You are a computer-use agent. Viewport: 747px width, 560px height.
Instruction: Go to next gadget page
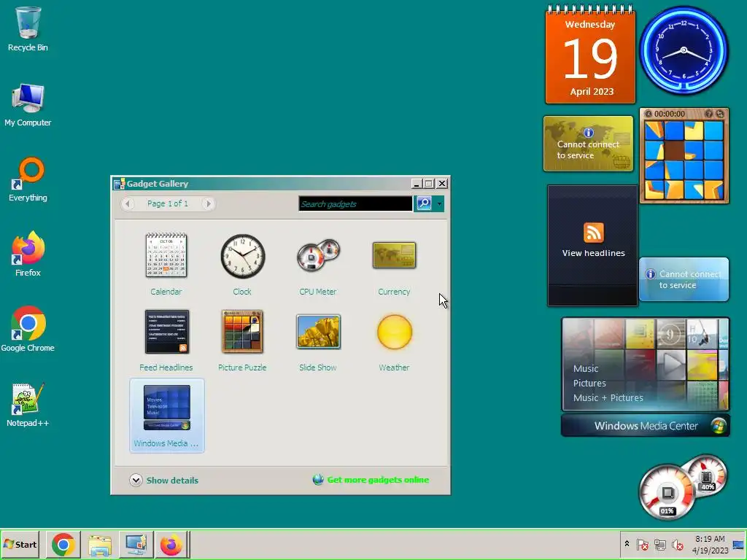coord(208,203)
